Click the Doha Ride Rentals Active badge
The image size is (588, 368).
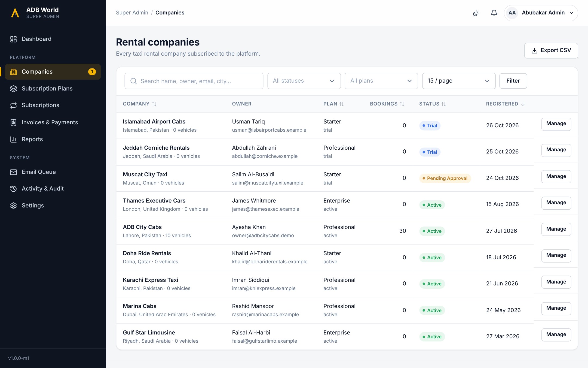point(432,258)
